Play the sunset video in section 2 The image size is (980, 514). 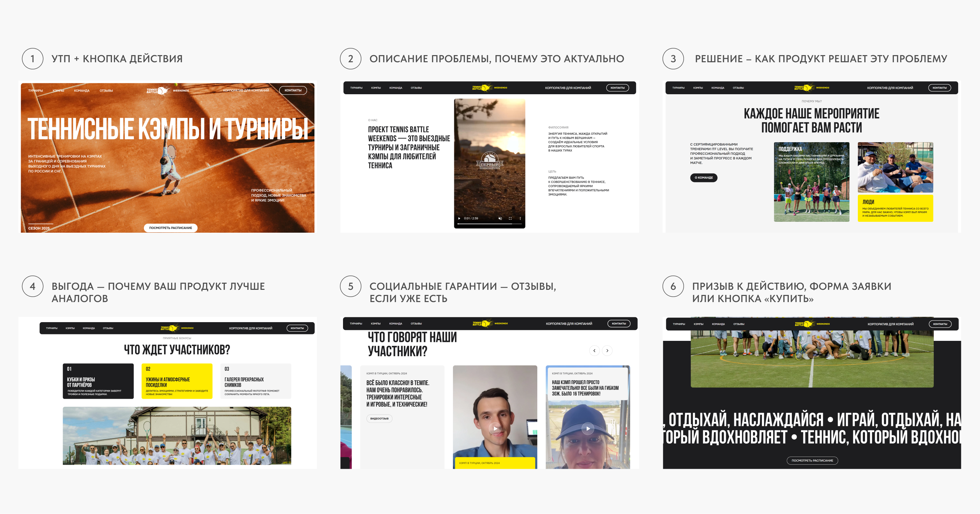[459, 218]
